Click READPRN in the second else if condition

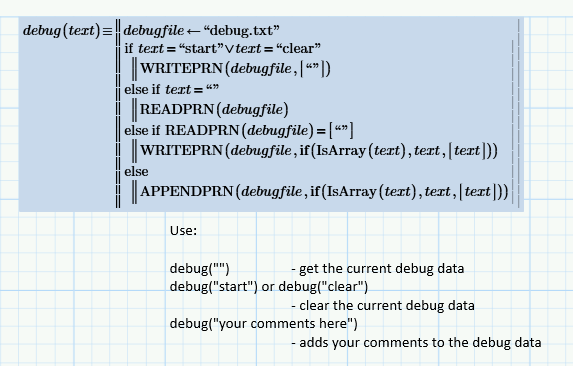(x=202, y=130)
